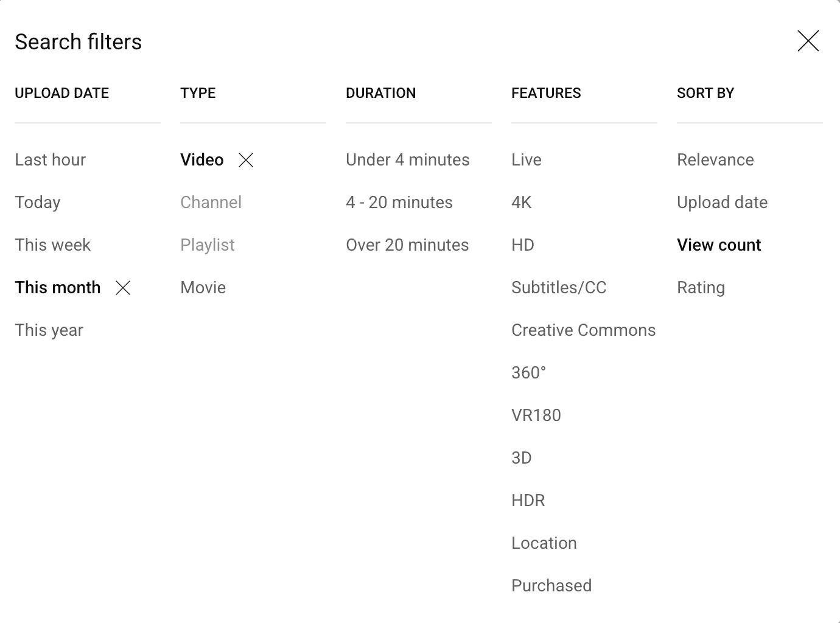Enable the 360° feature filter
840x623 pixels.
pos(528,372)
